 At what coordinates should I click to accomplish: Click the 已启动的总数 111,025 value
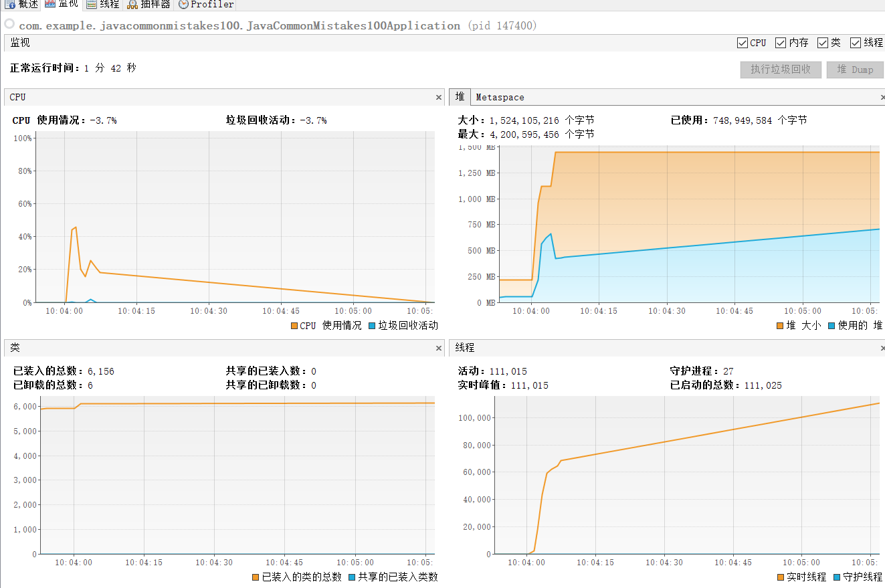763,385
